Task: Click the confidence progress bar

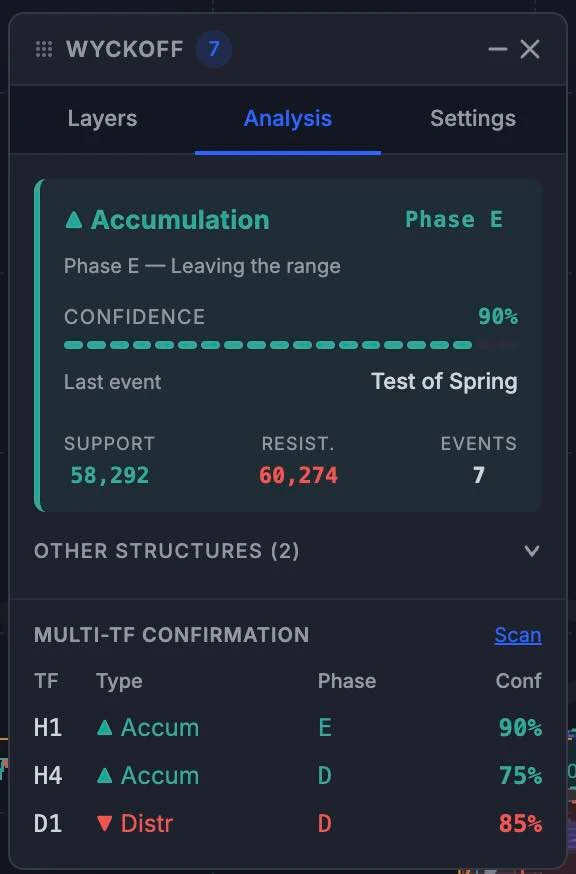Action: [x=291, y=345]
